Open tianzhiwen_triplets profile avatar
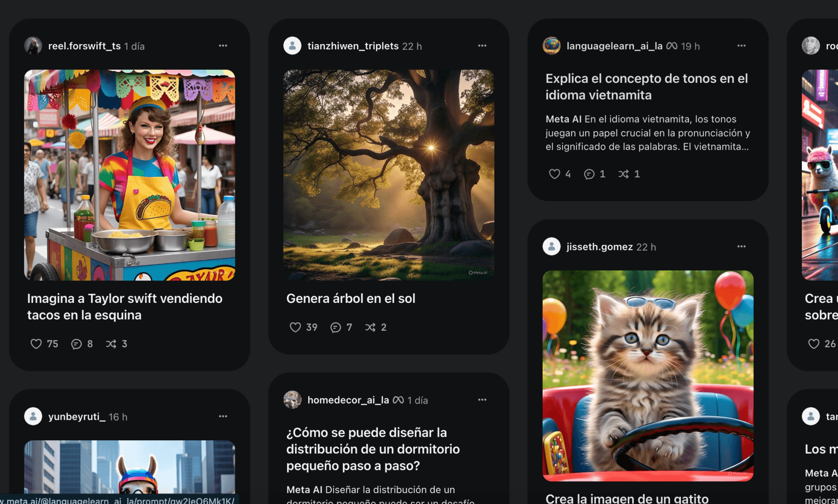This screenshot has height=504, width=838. 292,46
